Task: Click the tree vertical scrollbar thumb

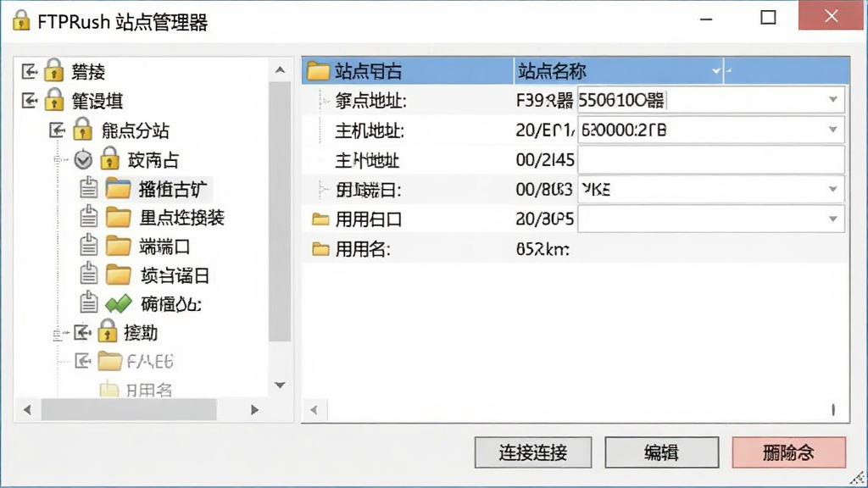Action: [x=280, y=211]
